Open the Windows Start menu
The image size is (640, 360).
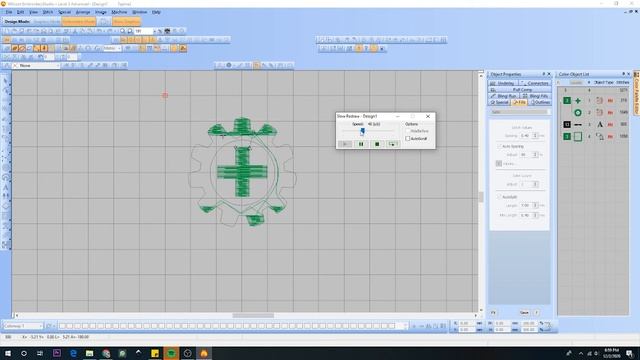[x=7, y=353]
